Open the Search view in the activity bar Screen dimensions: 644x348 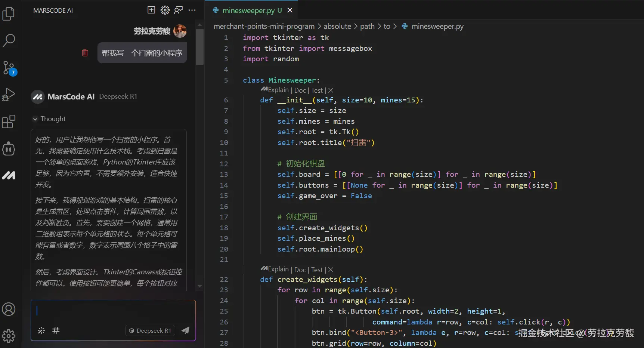point(9,40)
